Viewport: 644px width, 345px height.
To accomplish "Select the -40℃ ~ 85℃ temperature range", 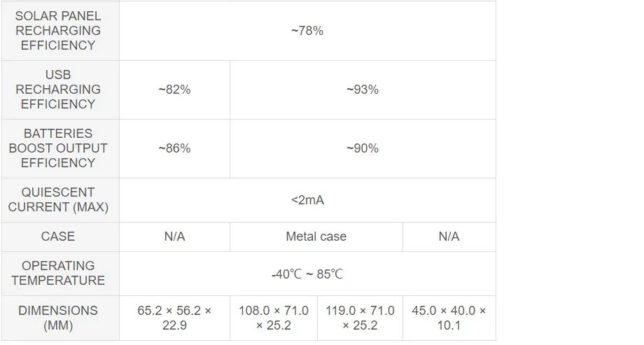I will tap(307, 274).
